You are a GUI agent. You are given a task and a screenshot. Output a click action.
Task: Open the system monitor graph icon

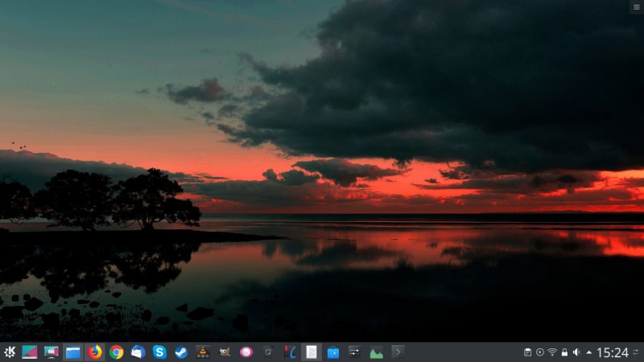point(376,352)
